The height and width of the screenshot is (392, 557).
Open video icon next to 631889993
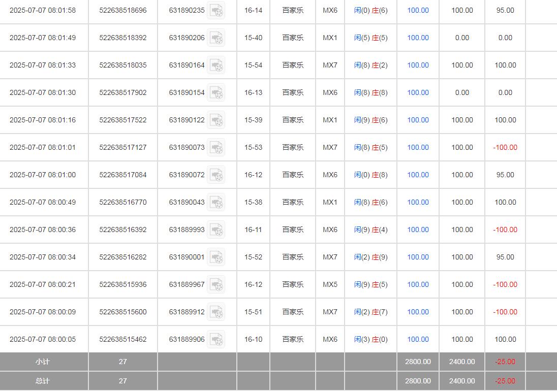point(216,230)
